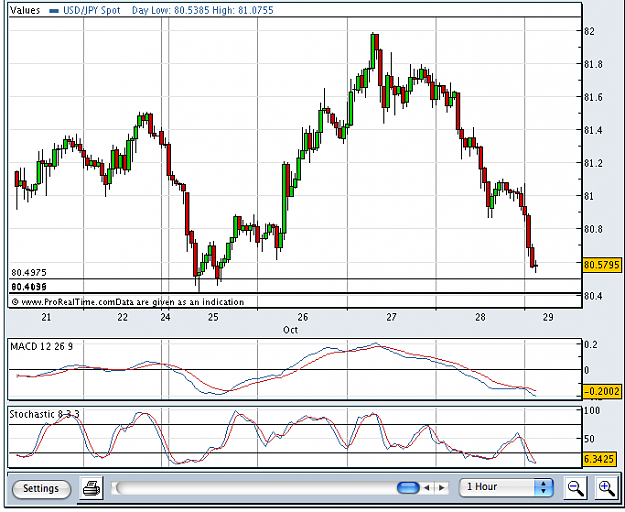The width and height of the screenshot is (625, 512).
Task: Click the Values label in chart header
Action: pos(25,10)
